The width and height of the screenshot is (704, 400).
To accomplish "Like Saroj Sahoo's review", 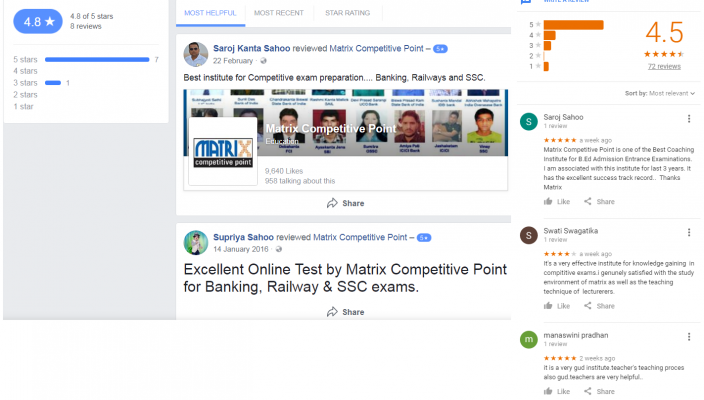I will coord(557,202).
